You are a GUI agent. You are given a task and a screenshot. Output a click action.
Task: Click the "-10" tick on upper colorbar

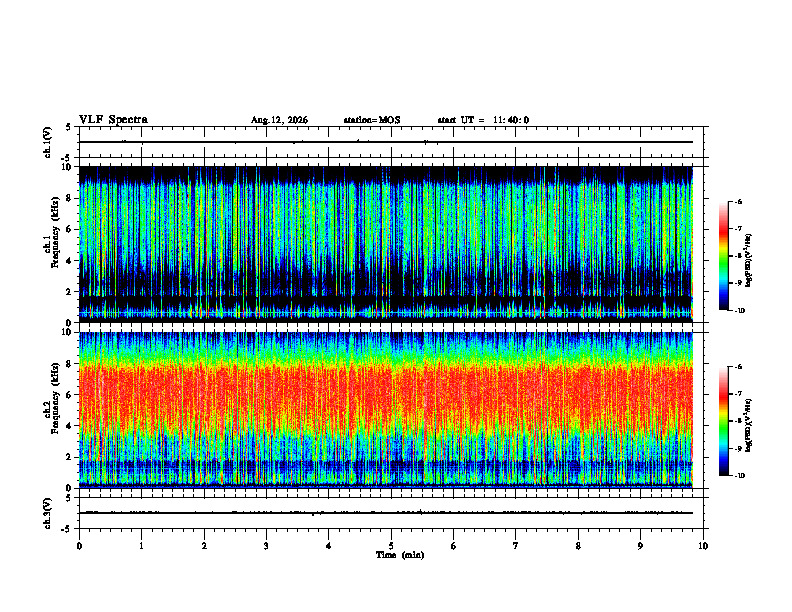[740, 311]
